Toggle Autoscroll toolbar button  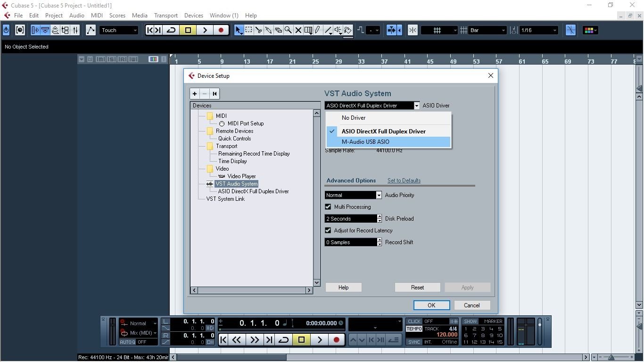(391, 30)
